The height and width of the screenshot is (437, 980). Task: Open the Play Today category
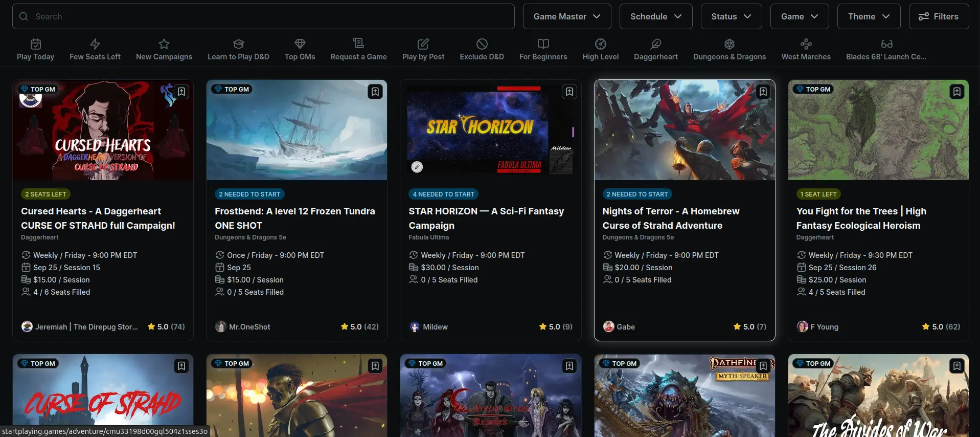(x=35, y=50)
